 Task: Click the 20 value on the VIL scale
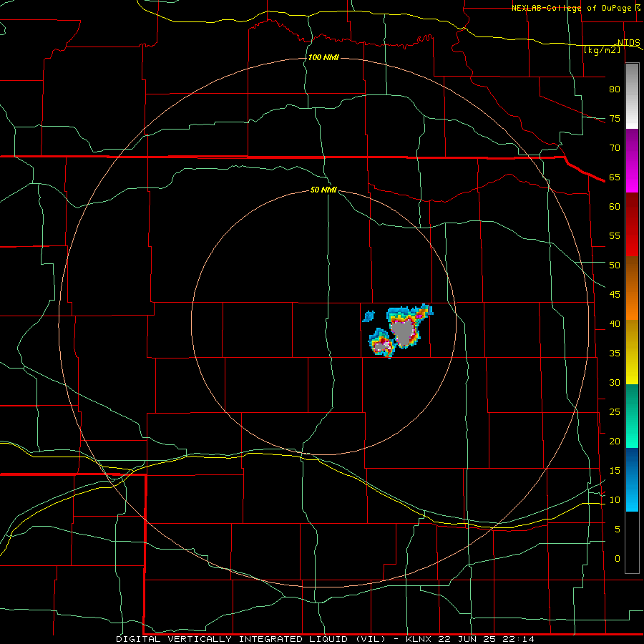(615, 441)
